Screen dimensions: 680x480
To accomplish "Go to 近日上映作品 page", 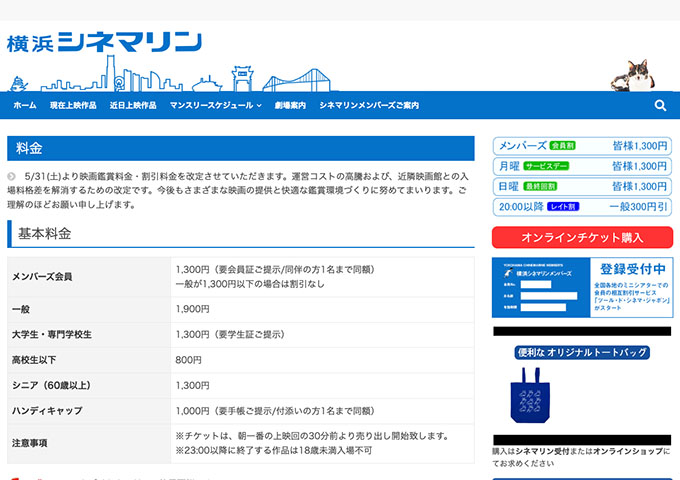I will (133, 105).
